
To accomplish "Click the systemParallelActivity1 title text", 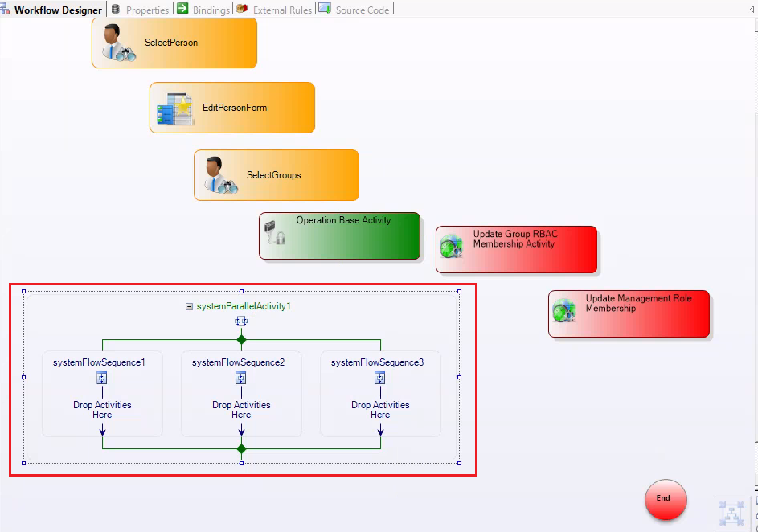I will (244, 306).
